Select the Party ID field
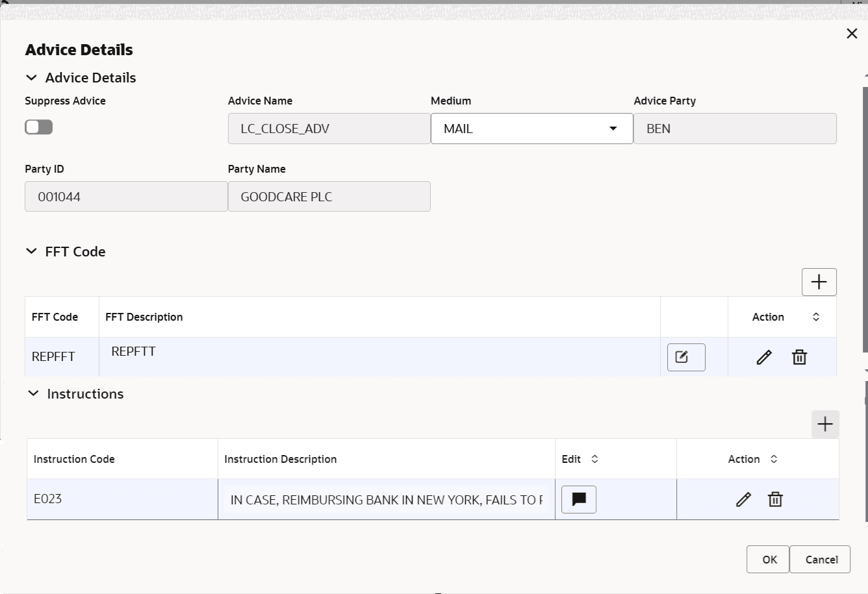Viewport: 868px width, 594px height. coord(125,196)
